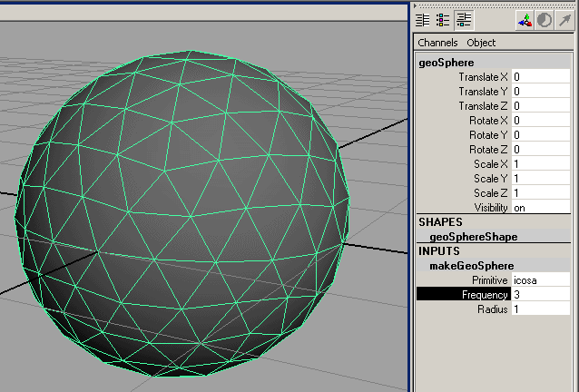Image resolution: width=579 pixels, height=392 pixels.
Task: Open the Channels menu
Action: (x=437, y=43)
